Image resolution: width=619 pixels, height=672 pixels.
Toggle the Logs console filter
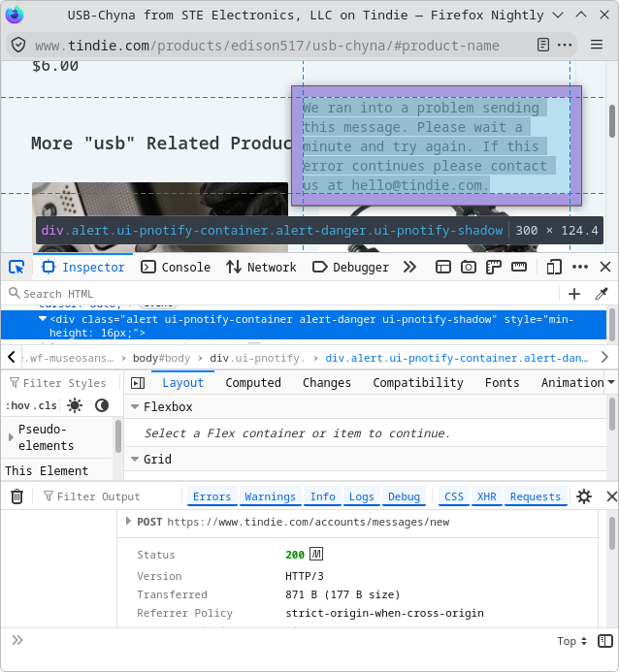(x=361, y=496)
